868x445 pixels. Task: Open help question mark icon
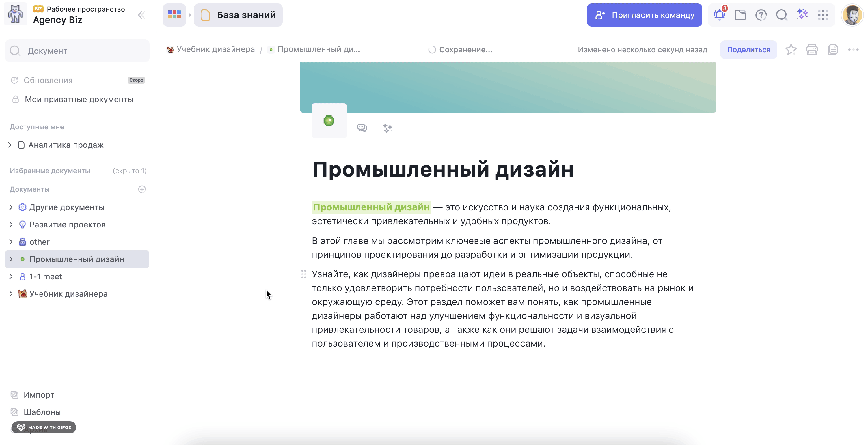[x=761, y=15]
